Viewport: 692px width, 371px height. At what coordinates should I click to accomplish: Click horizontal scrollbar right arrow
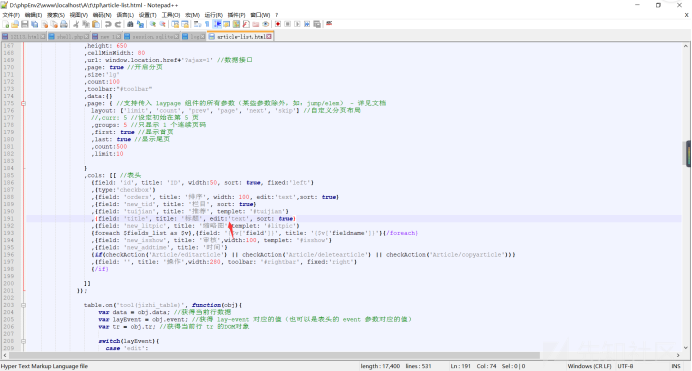pyautogui.click(x=678, y=355)
